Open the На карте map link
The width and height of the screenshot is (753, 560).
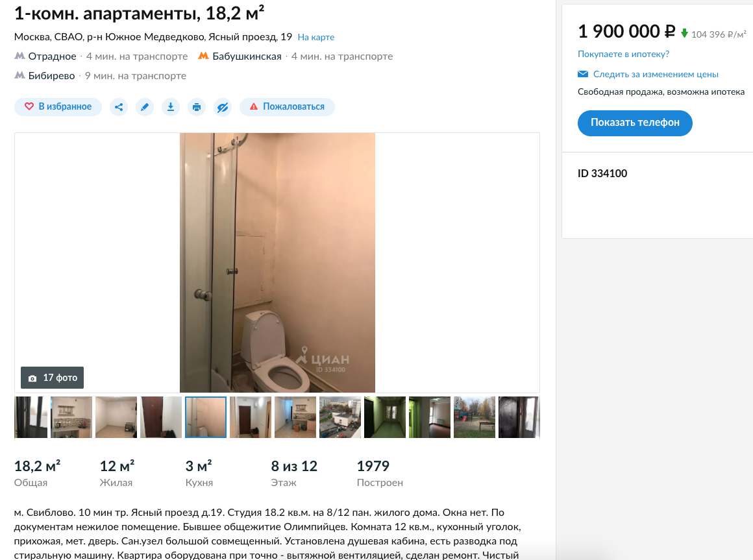click(316, 37)
